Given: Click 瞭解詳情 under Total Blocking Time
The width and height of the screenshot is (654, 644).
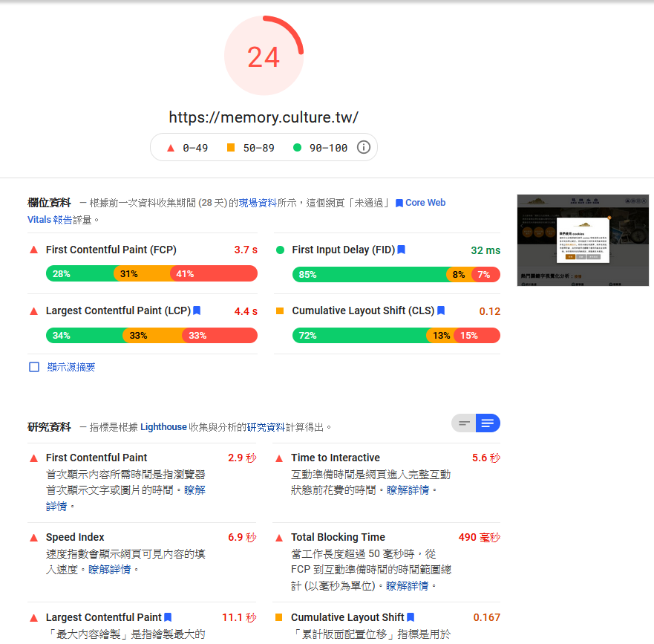Looking at the screenshot, I should 407,586.
